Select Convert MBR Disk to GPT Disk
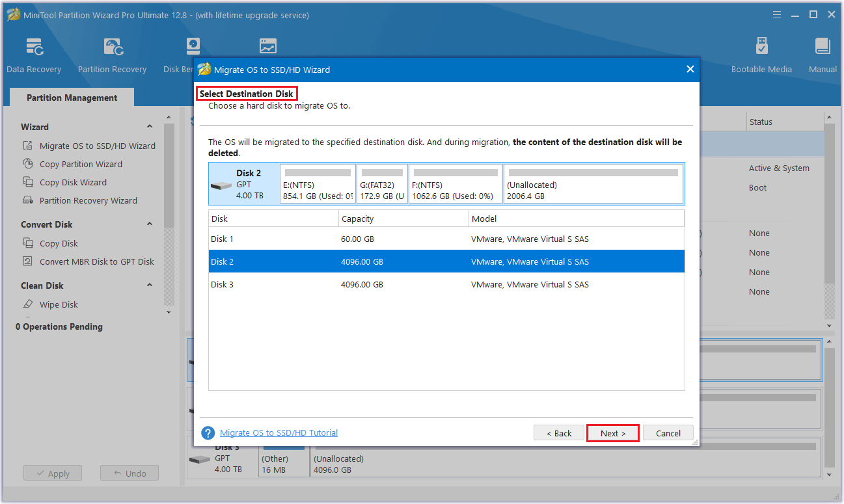The height and width of the screenshot is (504, 844). [x=97, y=261]
